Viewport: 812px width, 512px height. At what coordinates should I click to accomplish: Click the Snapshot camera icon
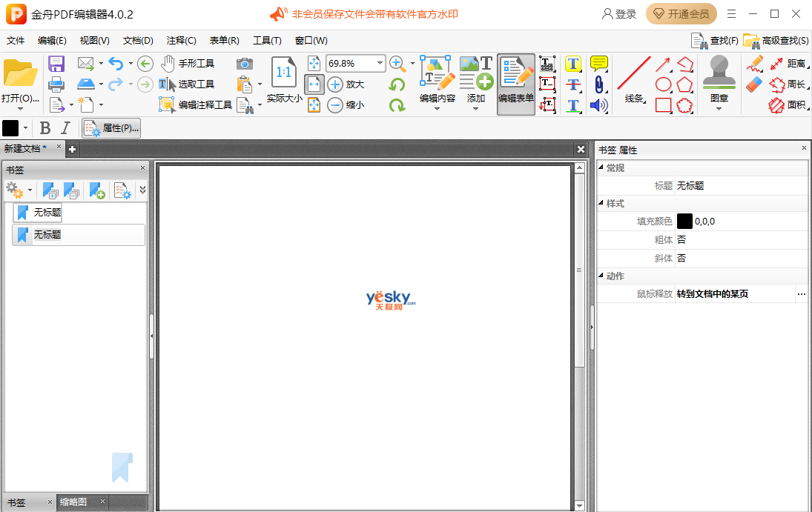(245, 64)
